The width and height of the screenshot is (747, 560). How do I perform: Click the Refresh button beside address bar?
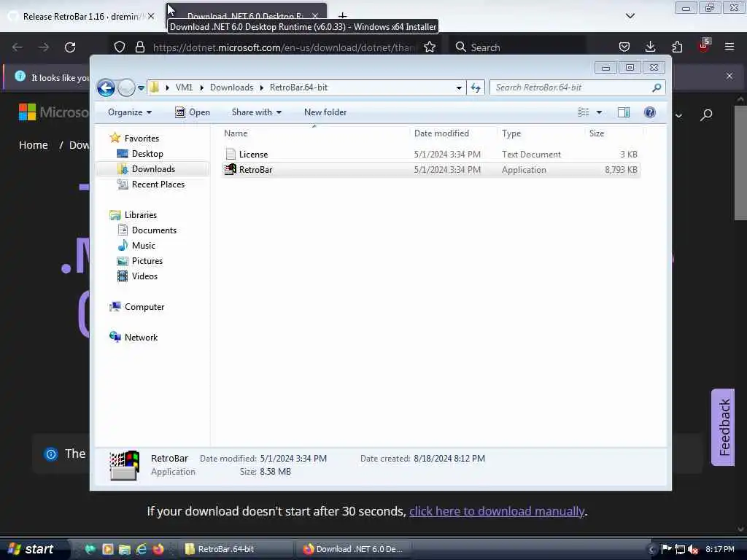click(476, 87)
